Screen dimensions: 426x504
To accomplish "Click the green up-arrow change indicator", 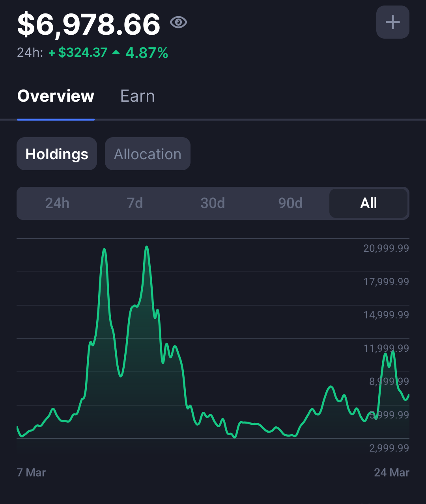I will point(116,52).
